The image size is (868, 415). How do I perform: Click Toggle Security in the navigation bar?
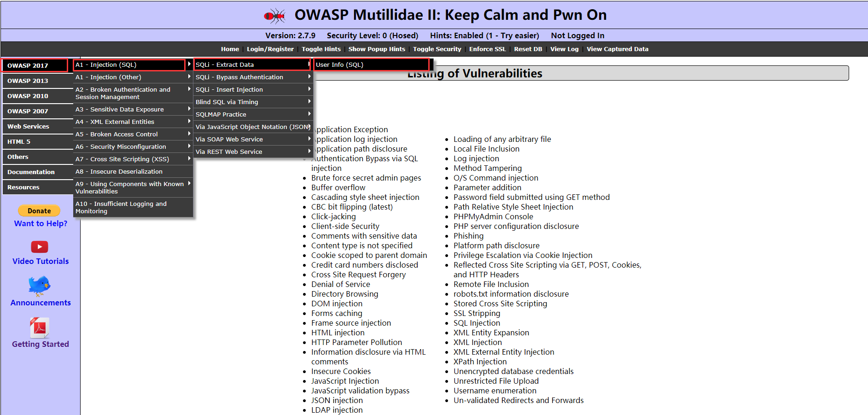(x=437, y=49)
